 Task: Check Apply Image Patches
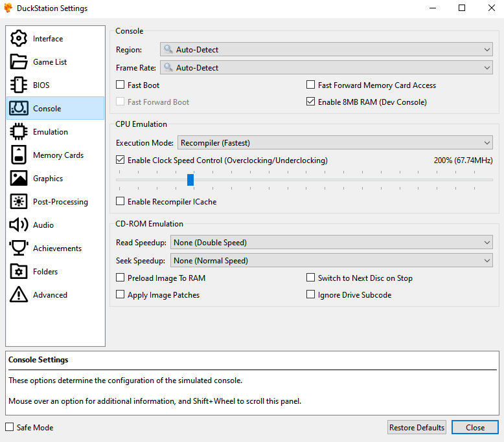click(x=120, y=294)
